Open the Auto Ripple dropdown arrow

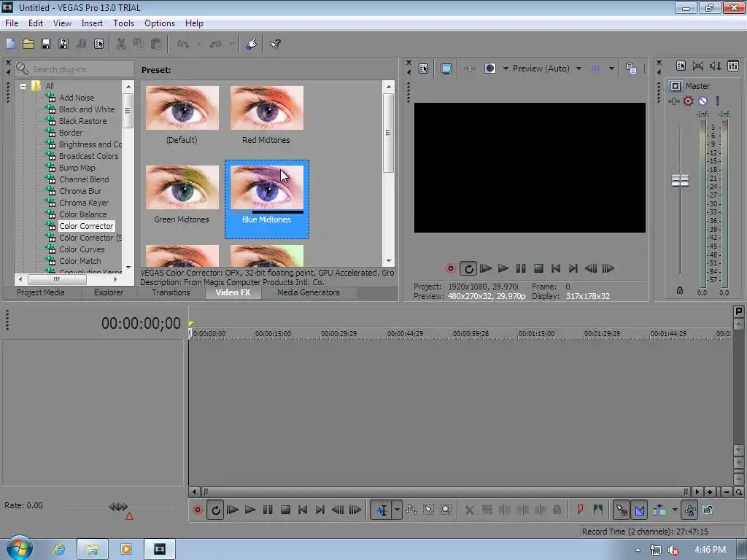tap(675, 510)
